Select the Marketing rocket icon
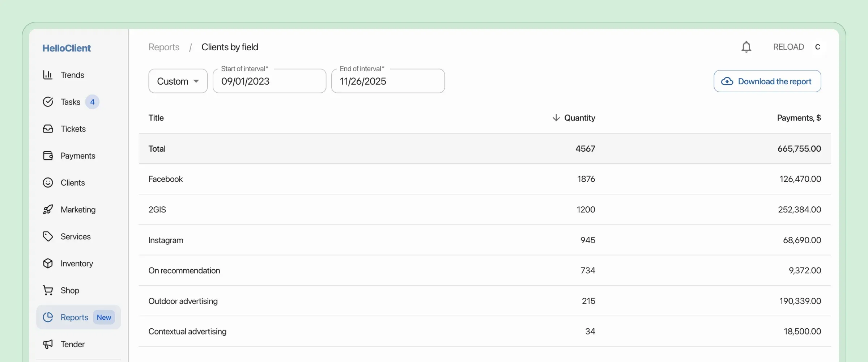The height and width of the screenshot is (362, 868). [48, 209]
